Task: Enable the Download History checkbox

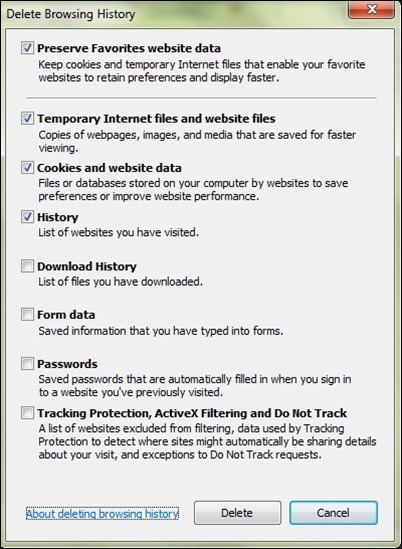Action: point(27,266)
